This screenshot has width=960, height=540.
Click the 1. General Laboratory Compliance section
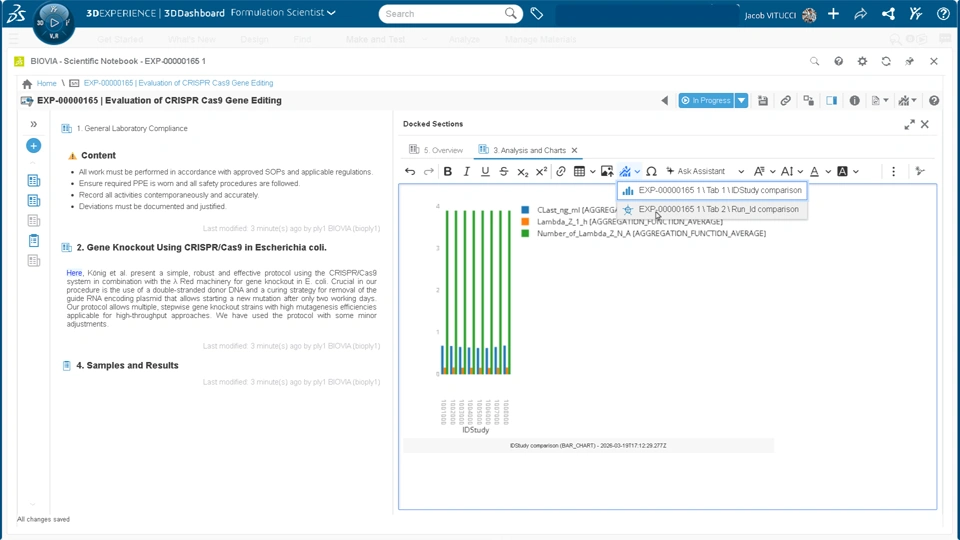(x=132, y=129)
